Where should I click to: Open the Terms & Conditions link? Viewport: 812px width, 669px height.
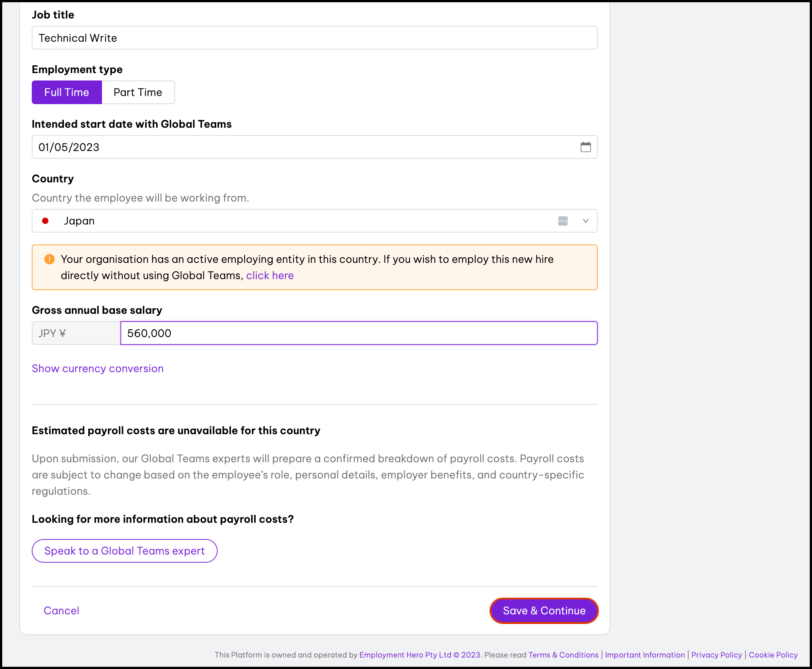[x=563, y=655]
